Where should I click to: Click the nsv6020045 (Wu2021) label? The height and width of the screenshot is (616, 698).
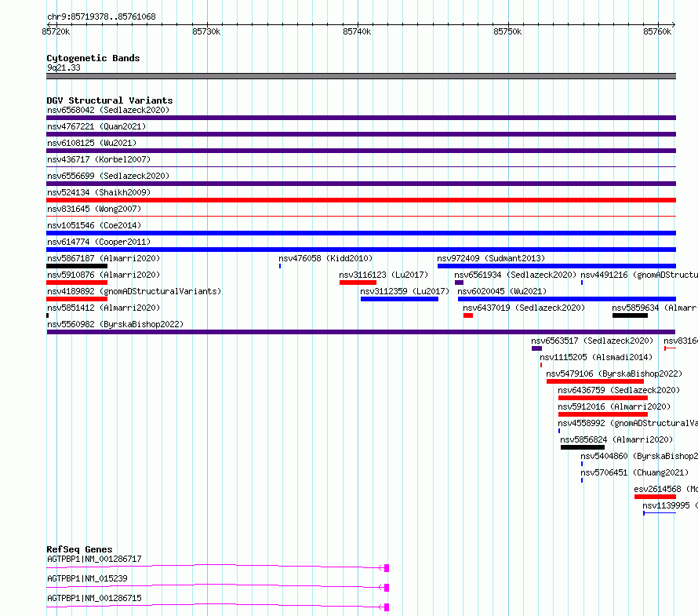click(502, 291)
